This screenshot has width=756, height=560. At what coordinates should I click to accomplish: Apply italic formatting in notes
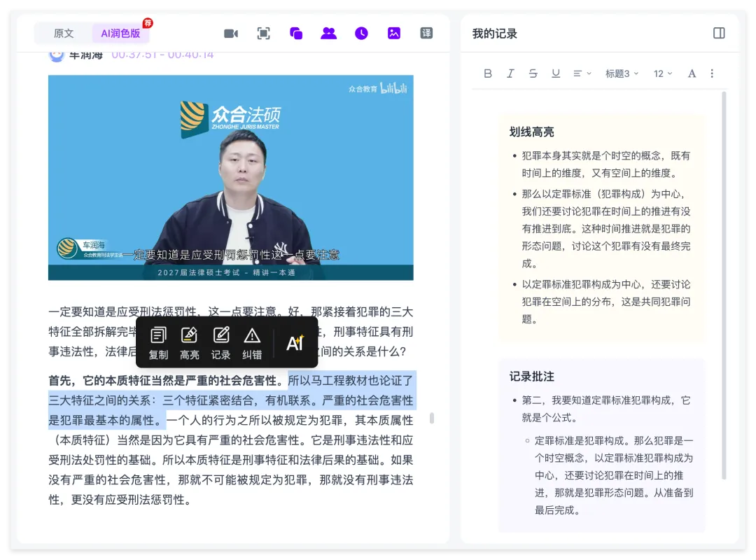tap(510, 73)
